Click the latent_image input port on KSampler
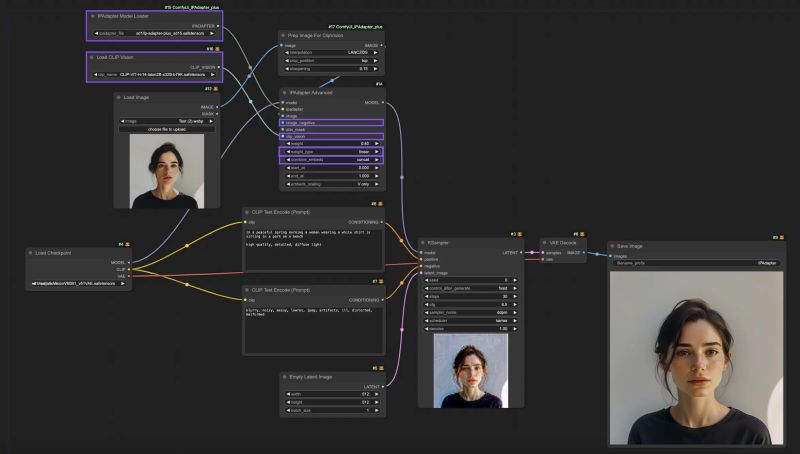The width and height of the screenshot is (800, 454). 421,273
